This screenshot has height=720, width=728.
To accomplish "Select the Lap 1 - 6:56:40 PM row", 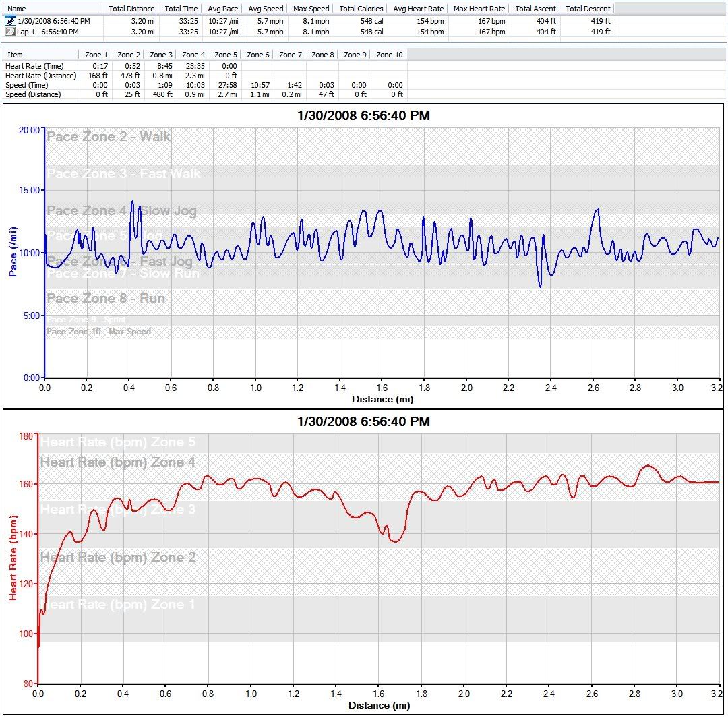I will [47, 32].
